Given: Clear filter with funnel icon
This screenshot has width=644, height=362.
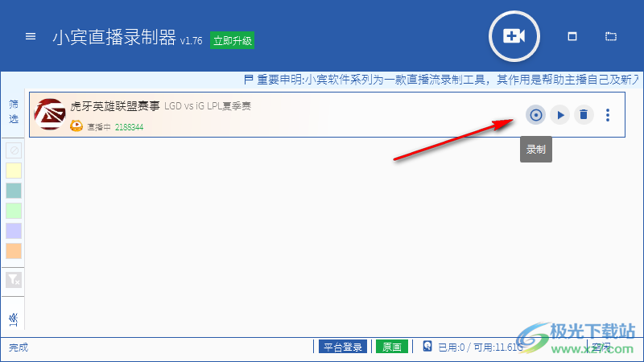Looking at the screenshot, I should pos(14,280).
